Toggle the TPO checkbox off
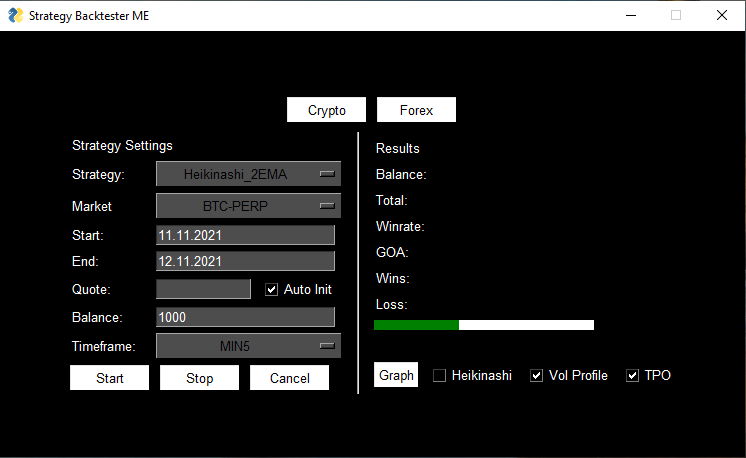This screenshot has height=458, width=746. point(632,375)
